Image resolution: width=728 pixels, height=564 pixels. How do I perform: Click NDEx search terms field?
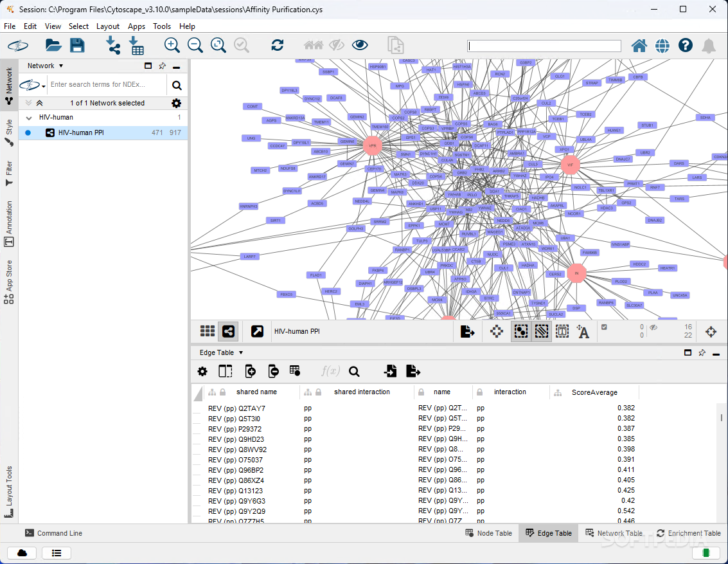point(107,84)
